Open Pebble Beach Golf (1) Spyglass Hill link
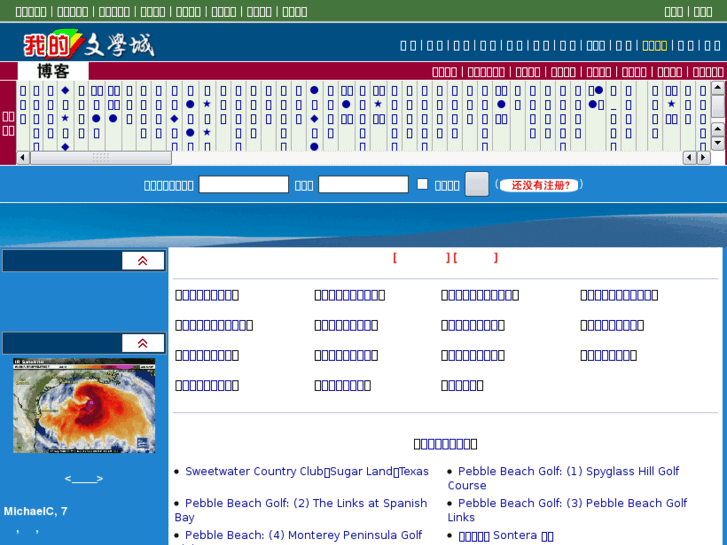The width and height of the screenshot is (727, 545). [563, 478]
